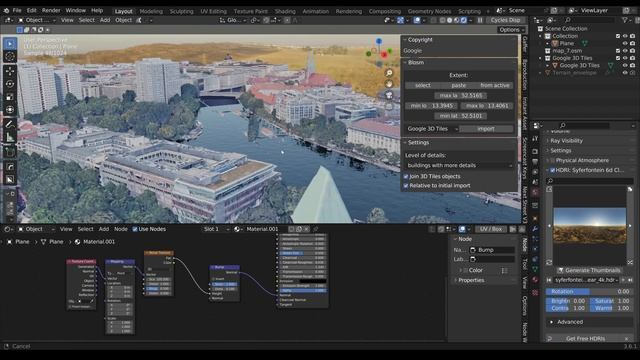640x360 pixels.
Task: Uncheck Join 3D Tiles objects
Action: [x=406, y=176]
